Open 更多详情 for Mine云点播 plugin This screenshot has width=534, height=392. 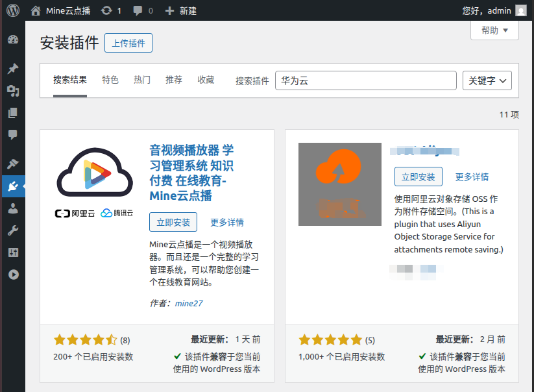227,223
